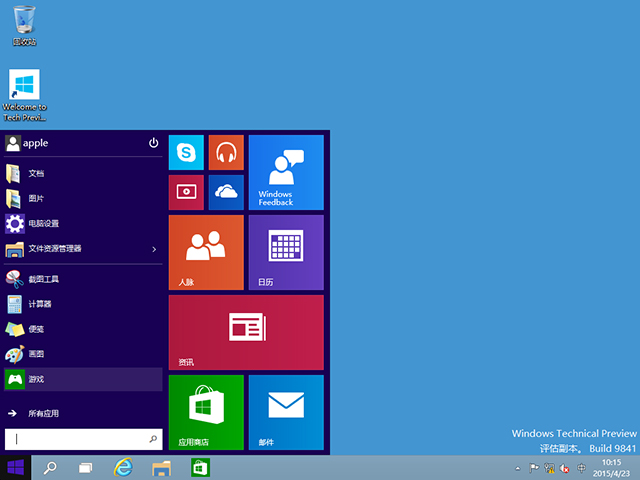Open the OneDrive cloud tile

click(x=226, y=192)
